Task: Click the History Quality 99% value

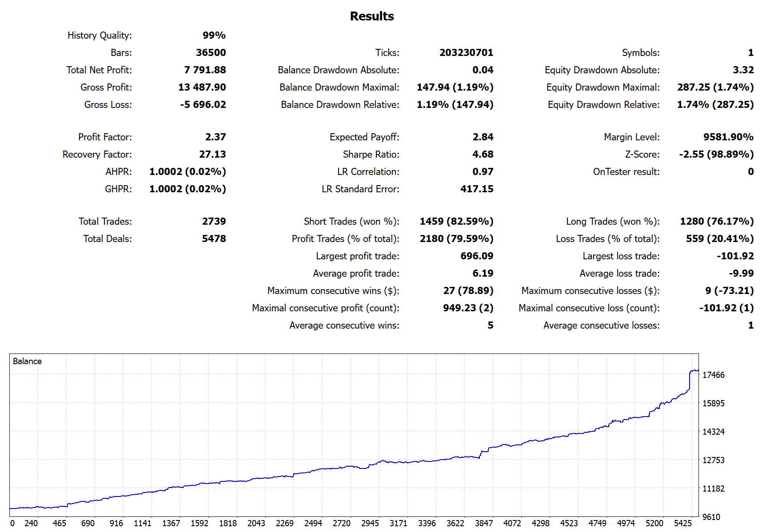Action: tap(214, 35)
